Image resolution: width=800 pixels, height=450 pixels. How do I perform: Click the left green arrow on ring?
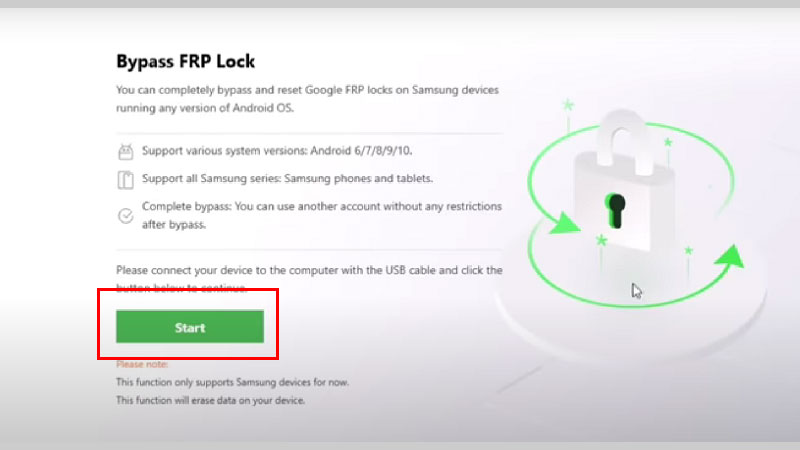(564, 223)
